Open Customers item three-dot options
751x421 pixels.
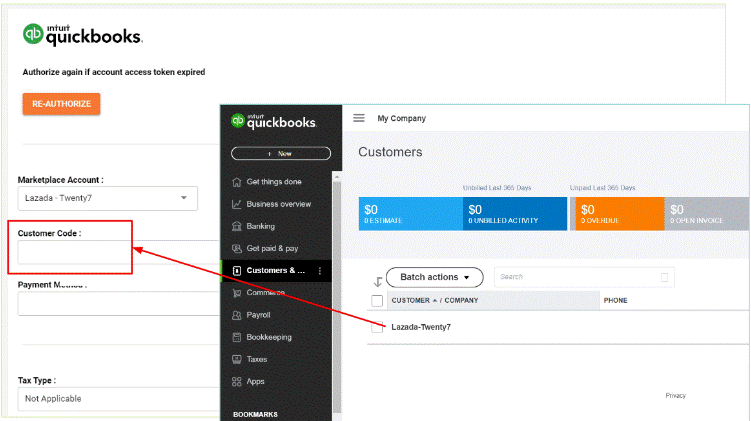pyautogui.click(x=320, y=271)
